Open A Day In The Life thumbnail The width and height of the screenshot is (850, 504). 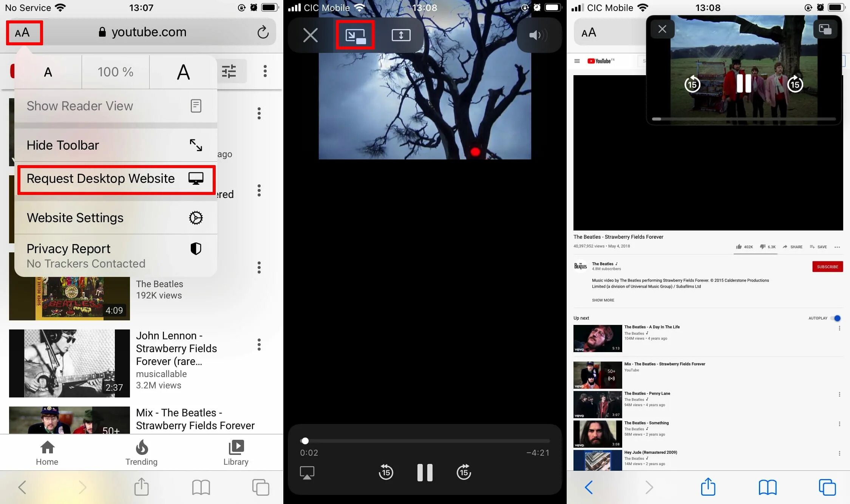point(598,339)
